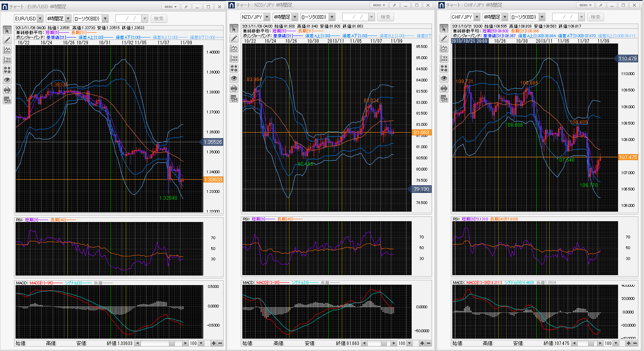Open ローソク(BID) chart type dropdown in CHF/JPY chart
Viewport: 644px width, 351px height.
(x=542, y=17)
